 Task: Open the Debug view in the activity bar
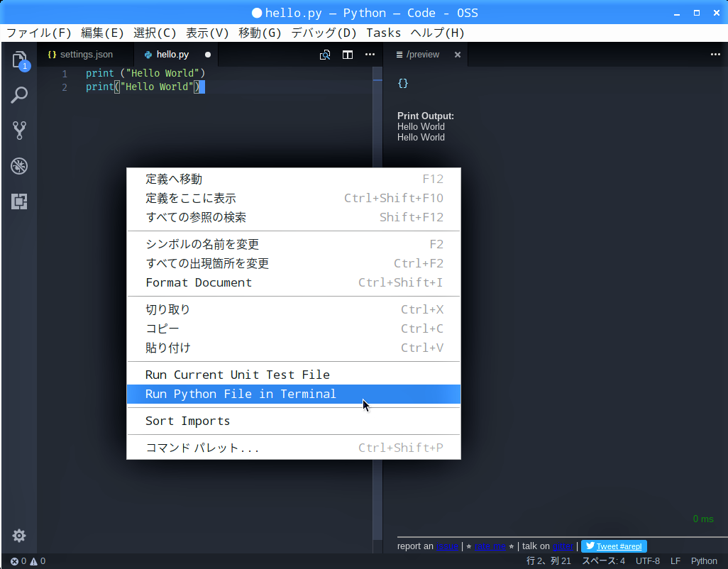tap(19, 166)
